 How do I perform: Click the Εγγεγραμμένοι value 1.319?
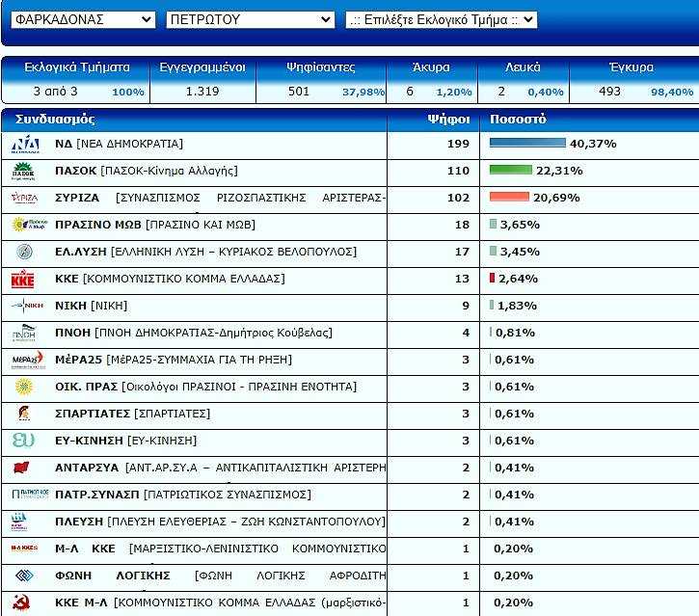(x=202, y=92)
